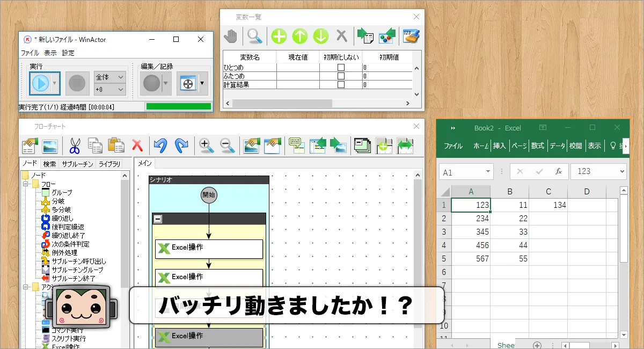Delete the variable with the gray X
The height and width of the screenshot is (349, 644).
342,36
